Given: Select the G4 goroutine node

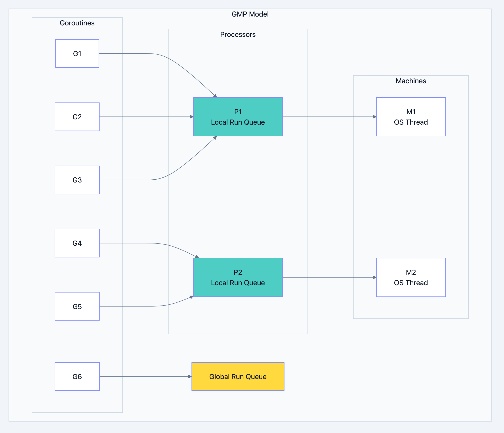Looking at the screenshot, I should (77, 243).
